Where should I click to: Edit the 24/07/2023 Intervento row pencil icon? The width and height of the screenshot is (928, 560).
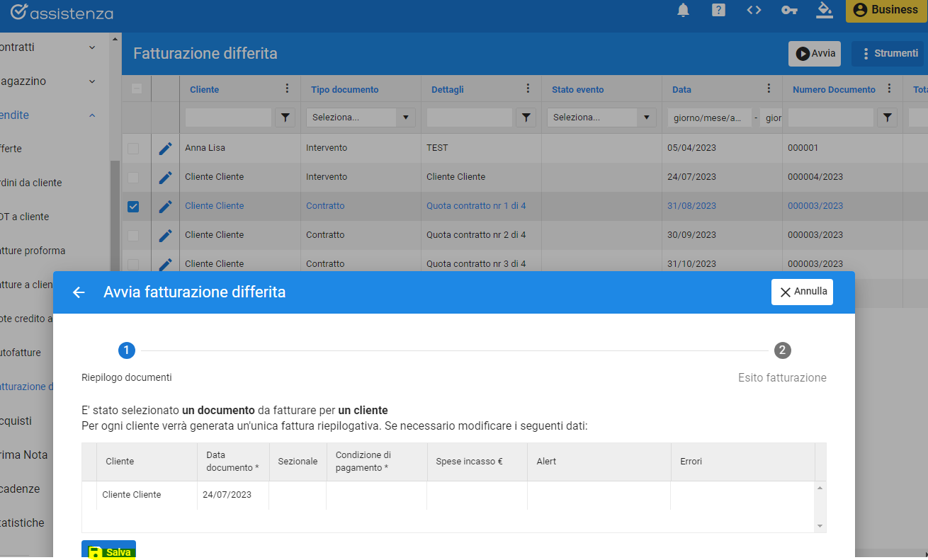click(165, 178)
